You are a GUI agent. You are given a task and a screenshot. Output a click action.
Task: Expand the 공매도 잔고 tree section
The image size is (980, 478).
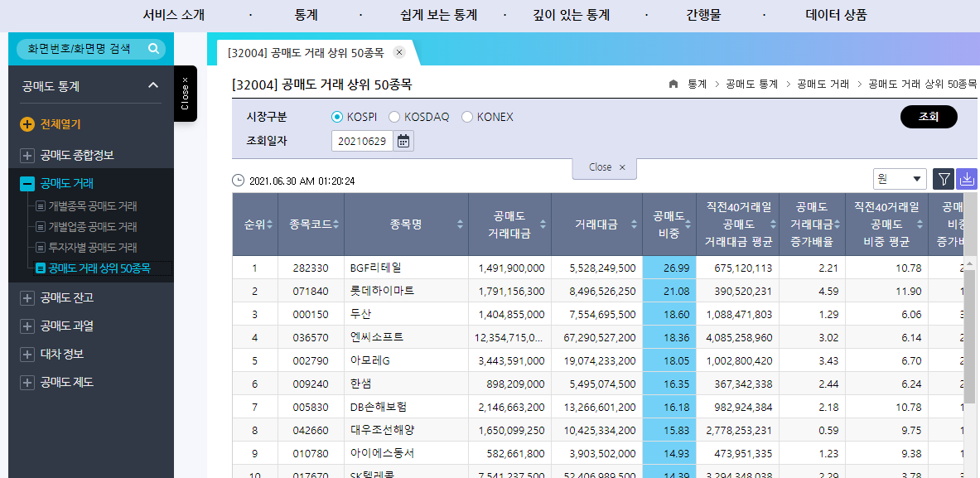(x=27, y=297)
